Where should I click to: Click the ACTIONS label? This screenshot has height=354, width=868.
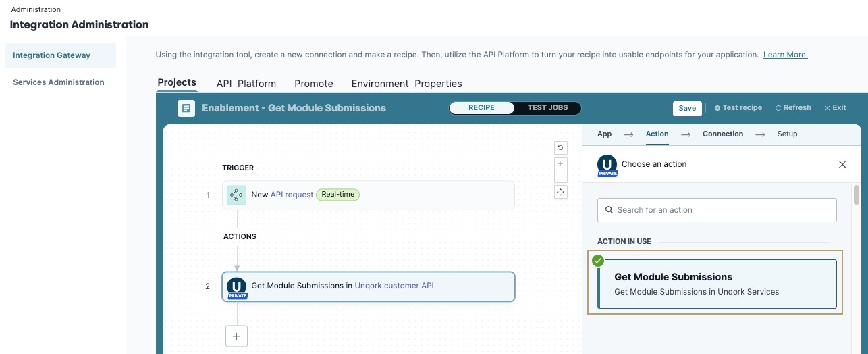[240, 237]
